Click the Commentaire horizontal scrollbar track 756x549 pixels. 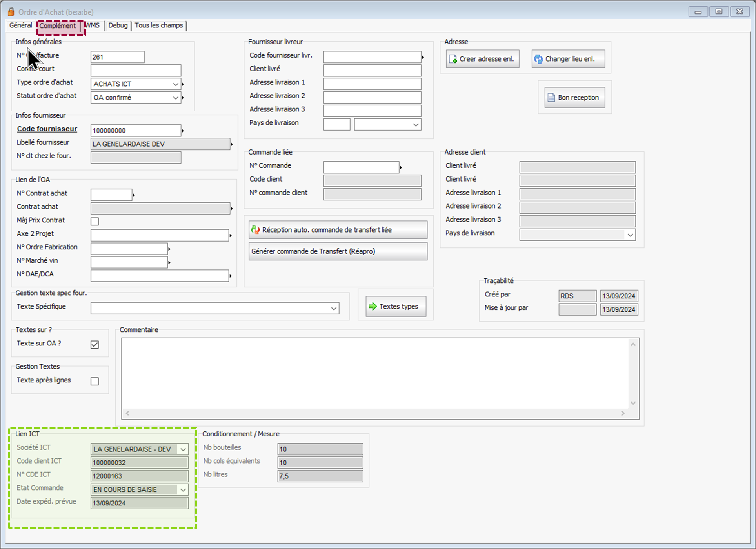click(374, 413)
